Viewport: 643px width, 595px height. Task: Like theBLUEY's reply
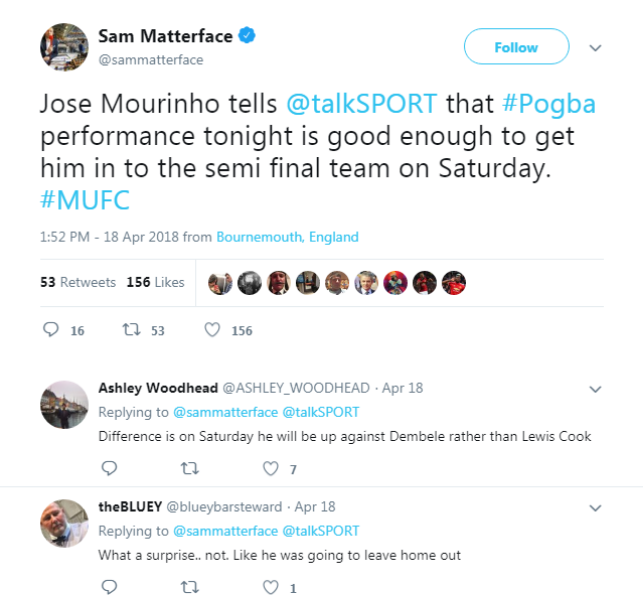(x=269, y=587)
